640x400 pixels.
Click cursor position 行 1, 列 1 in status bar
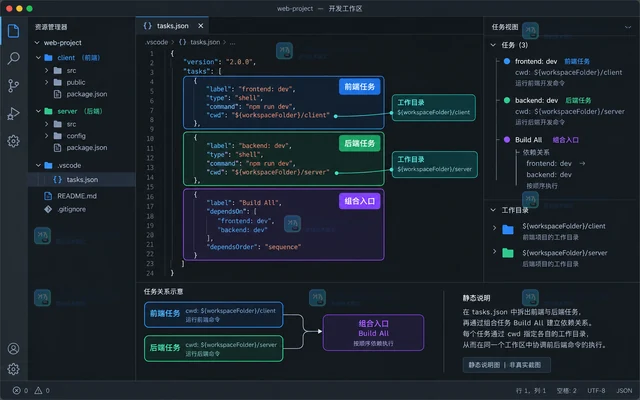pos(531,391)
